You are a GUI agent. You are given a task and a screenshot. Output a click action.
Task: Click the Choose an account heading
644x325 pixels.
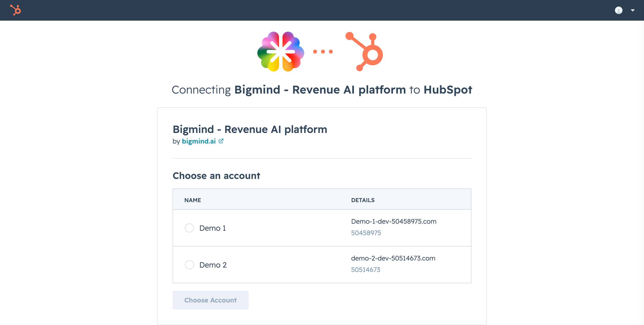coord(216,176)
